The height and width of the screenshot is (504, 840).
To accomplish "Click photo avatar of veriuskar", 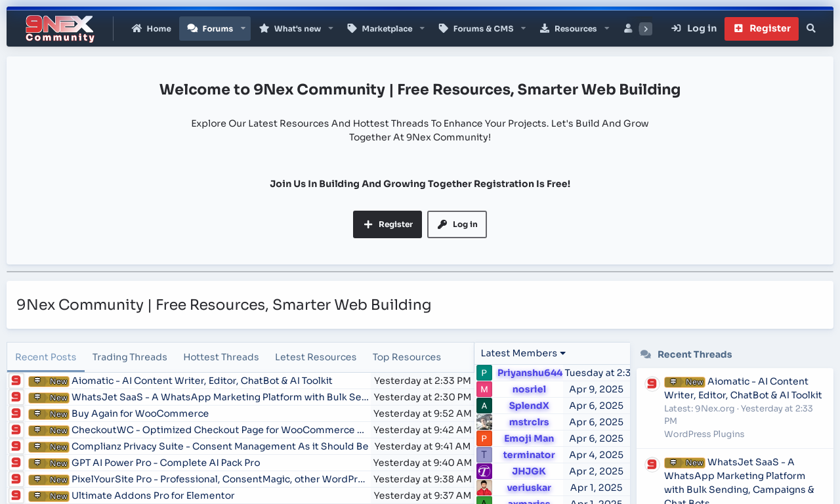I will tap(484, 488).
